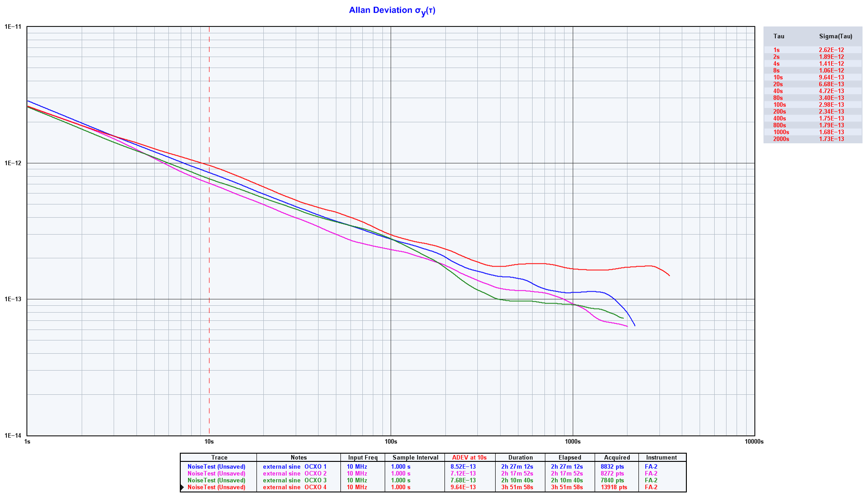Screen dimensions: 868x497
Task: Click the 1E-11 y-axis label
Action: tap(13, 27)
